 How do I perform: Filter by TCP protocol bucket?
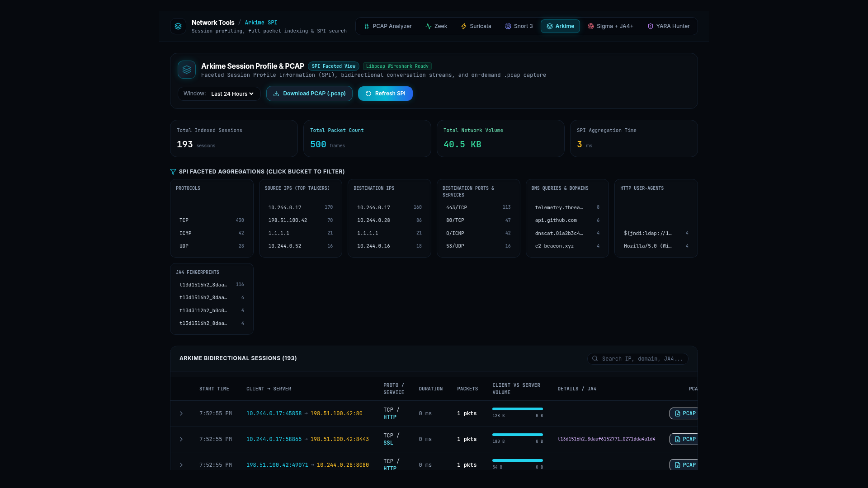pos(212,221)
